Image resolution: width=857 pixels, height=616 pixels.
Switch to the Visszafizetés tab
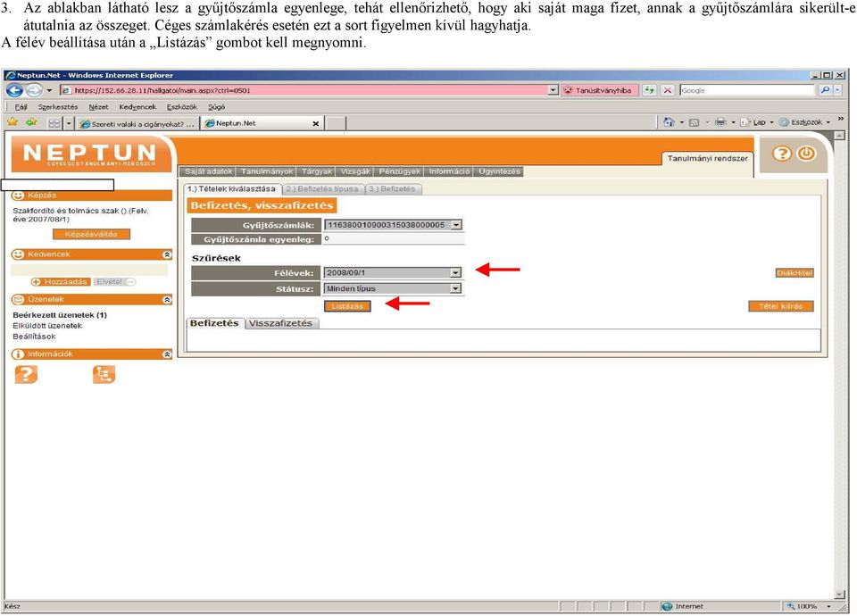click(x=280, y=323)
